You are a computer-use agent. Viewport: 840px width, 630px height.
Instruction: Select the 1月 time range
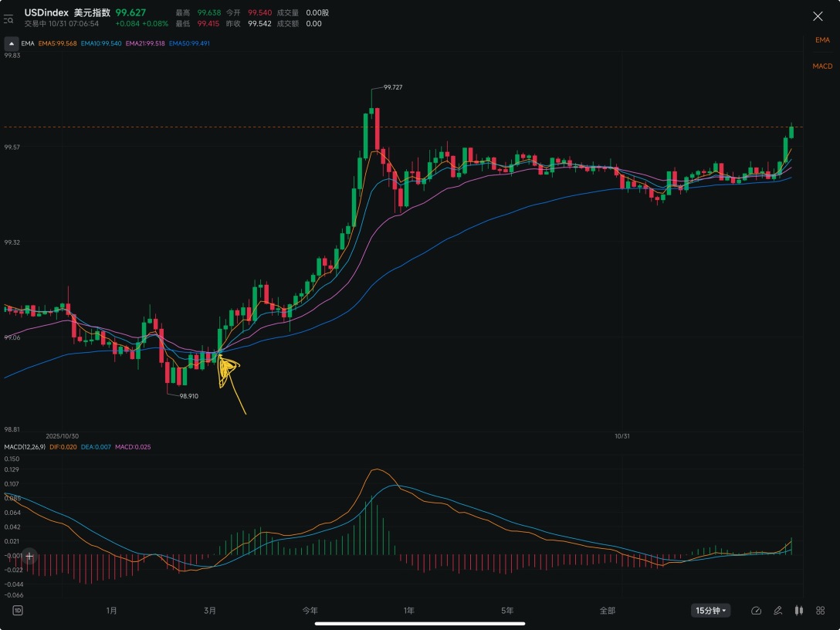111,611
